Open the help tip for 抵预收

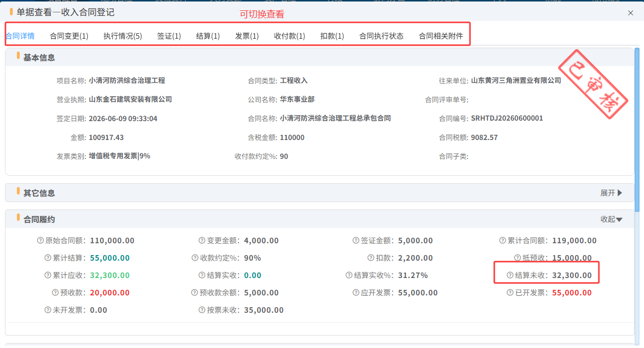click(518, 258)
